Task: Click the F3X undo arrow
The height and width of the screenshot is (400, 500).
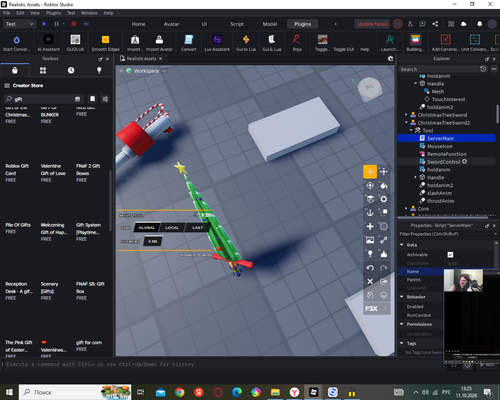Action: click(370, 268)
